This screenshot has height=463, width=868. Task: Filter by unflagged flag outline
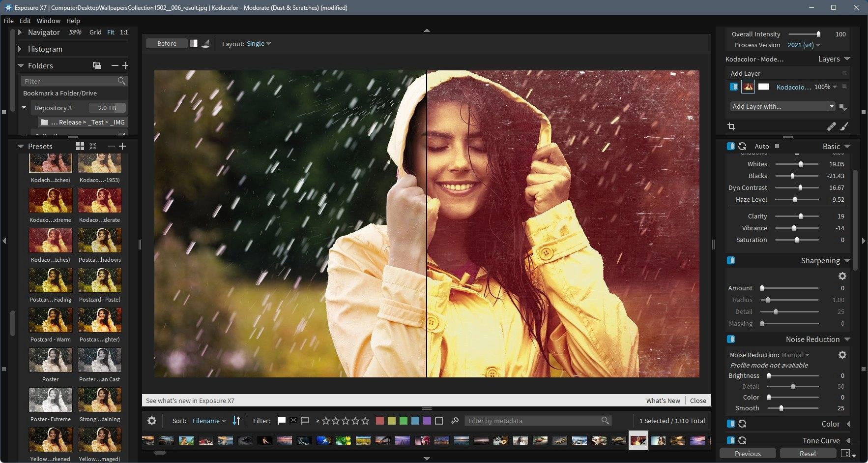pos(305,421)
